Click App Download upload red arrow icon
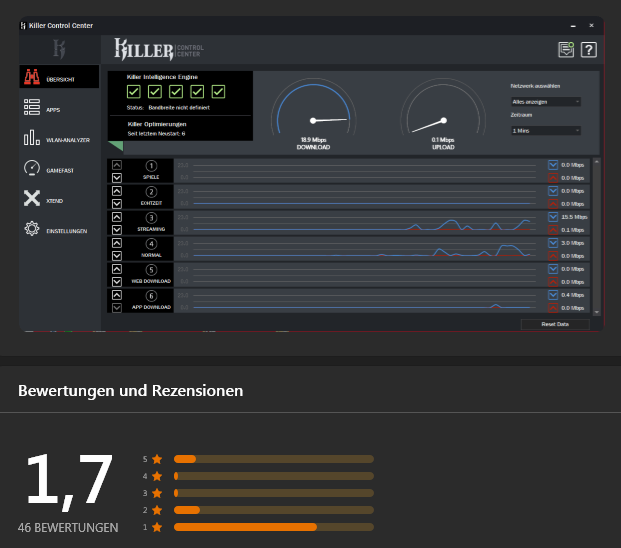 tap(553, 308)
